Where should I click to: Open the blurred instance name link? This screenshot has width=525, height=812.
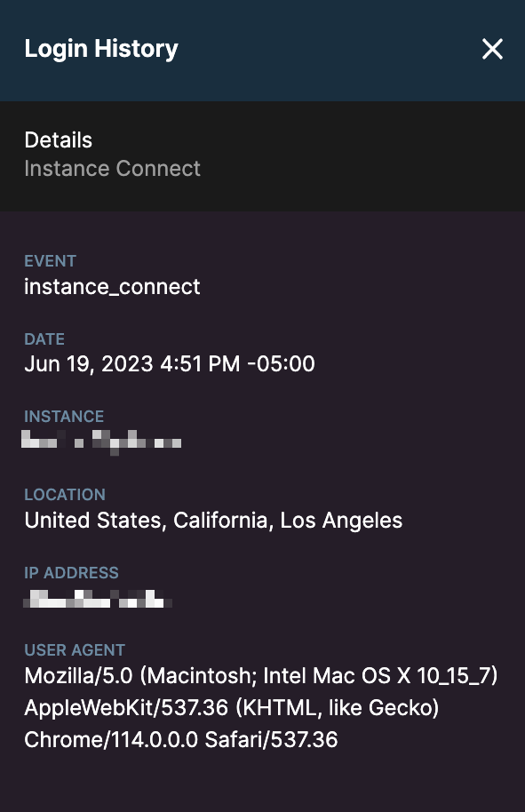tap(101, 442)
